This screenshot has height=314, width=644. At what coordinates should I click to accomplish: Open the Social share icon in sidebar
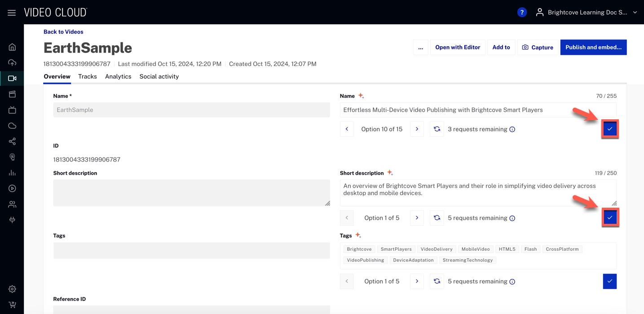(12, 141)
